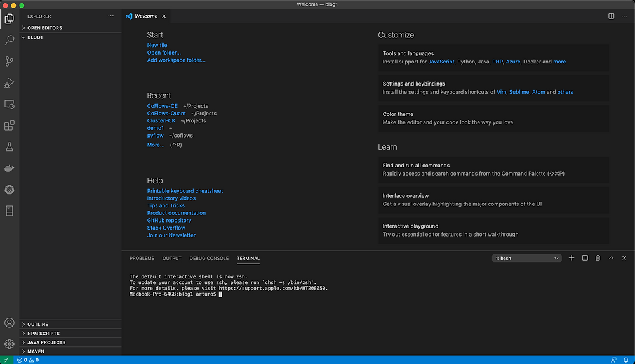The width and height of the screenshot is (635, 364).
Task: Open Explorer views and more actions ellipsis
Action: click(111, 16)
